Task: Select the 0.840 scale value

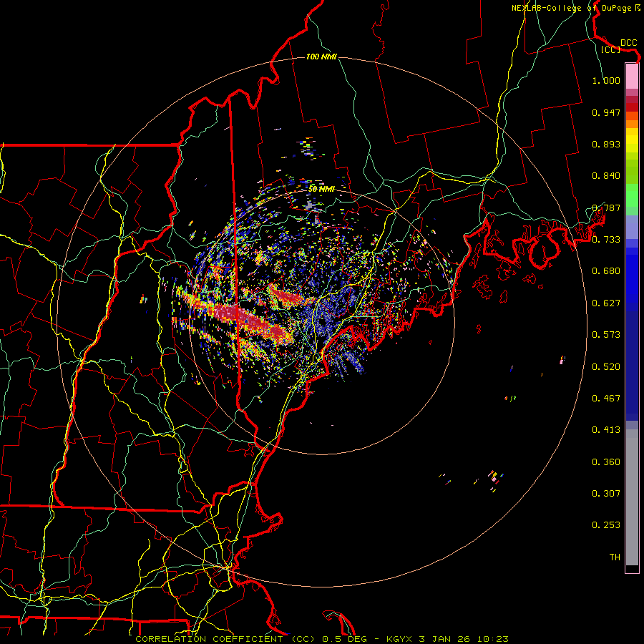Action: point(606,176)
